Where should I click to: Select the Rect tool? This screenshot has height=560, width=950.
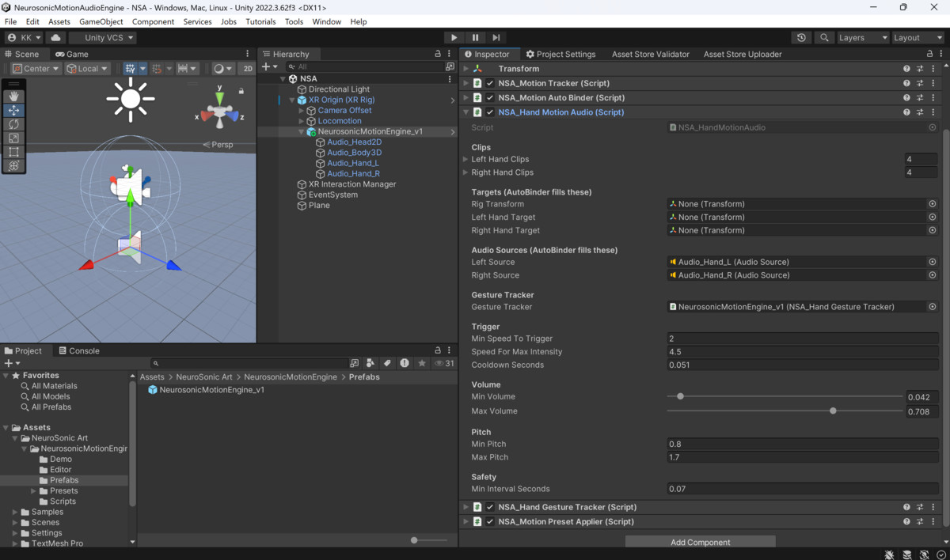coord(13,151)
